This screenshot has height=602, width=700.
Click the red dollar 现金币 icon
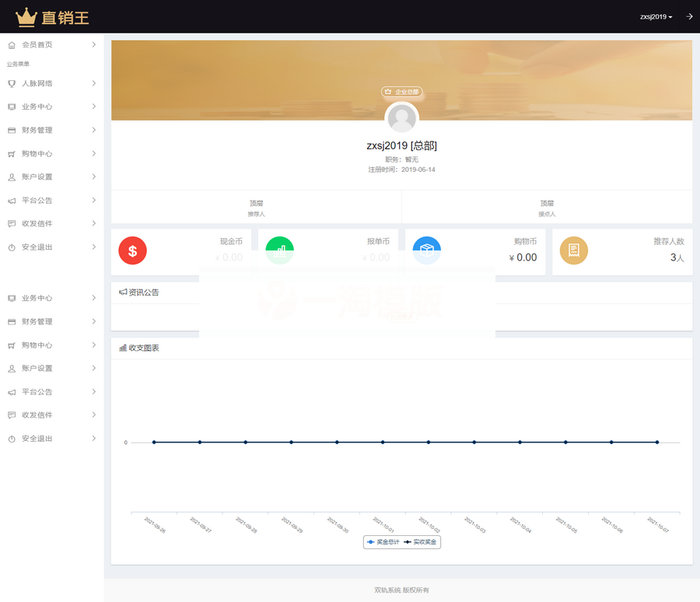(132, 250)
